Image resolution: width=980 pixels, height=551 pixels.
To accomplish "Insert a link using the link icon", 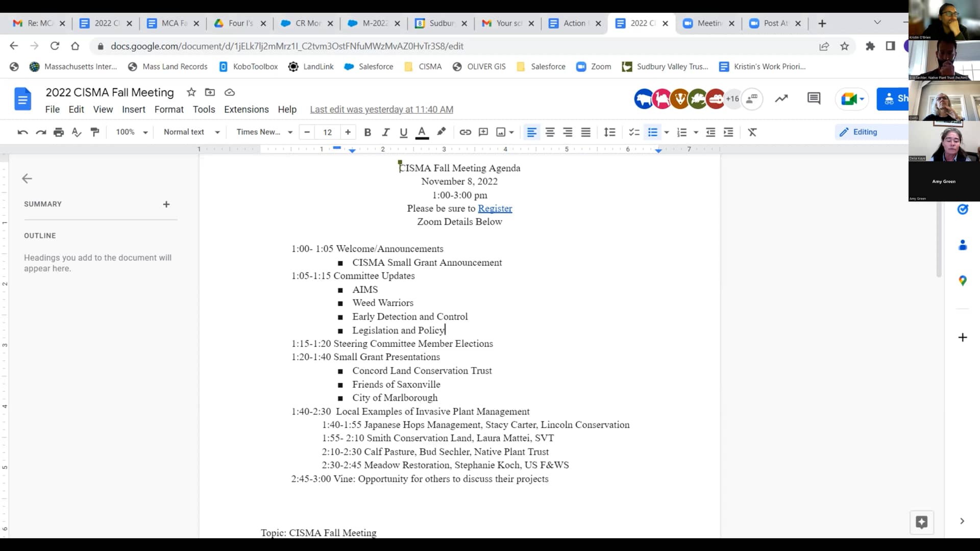I will pyautogui.click(x=465, y=132).
